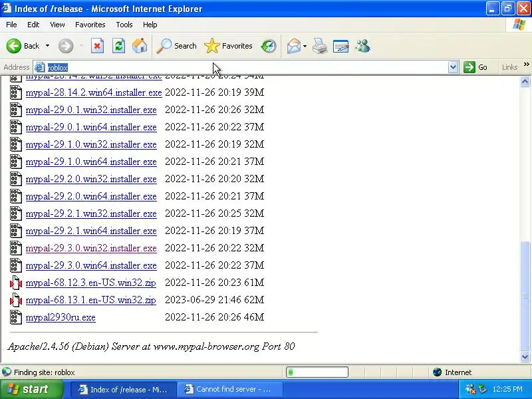Go to Home page icon
532x399 pixels.
140,46
